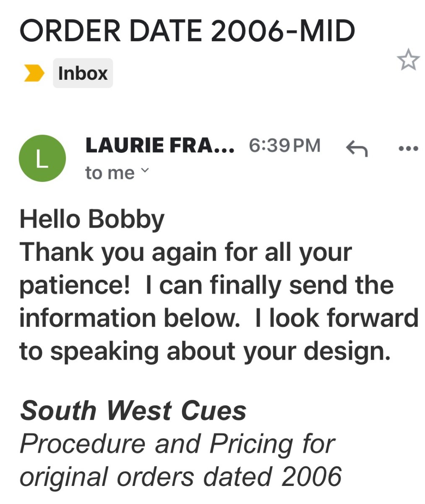Reply to Laurie's message
The width and height of the screenshot is (425, 504).
[357, 148]
